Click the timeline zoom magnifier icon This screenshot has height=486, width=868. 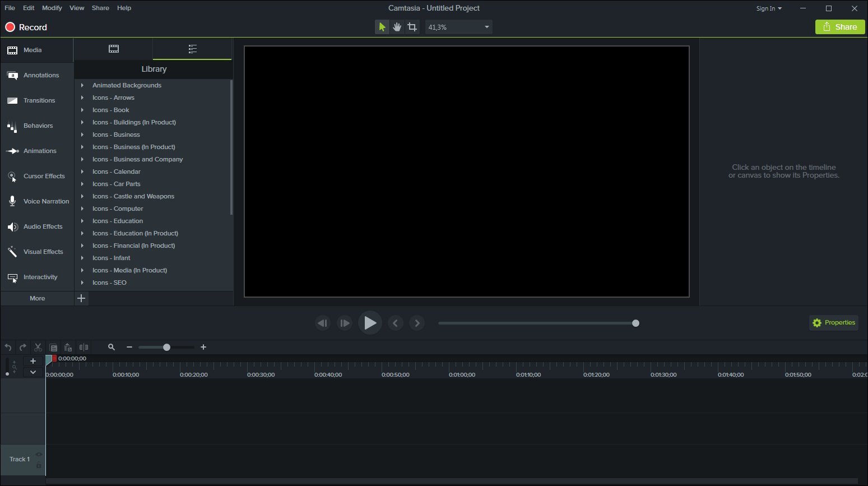tap(112, 348)
